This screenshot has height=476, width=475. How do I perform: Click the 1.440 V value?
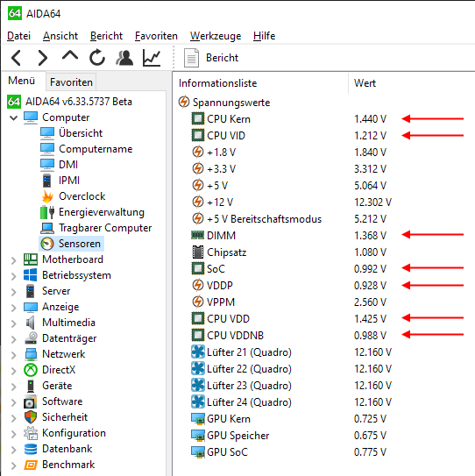click(x=370, y=118)
